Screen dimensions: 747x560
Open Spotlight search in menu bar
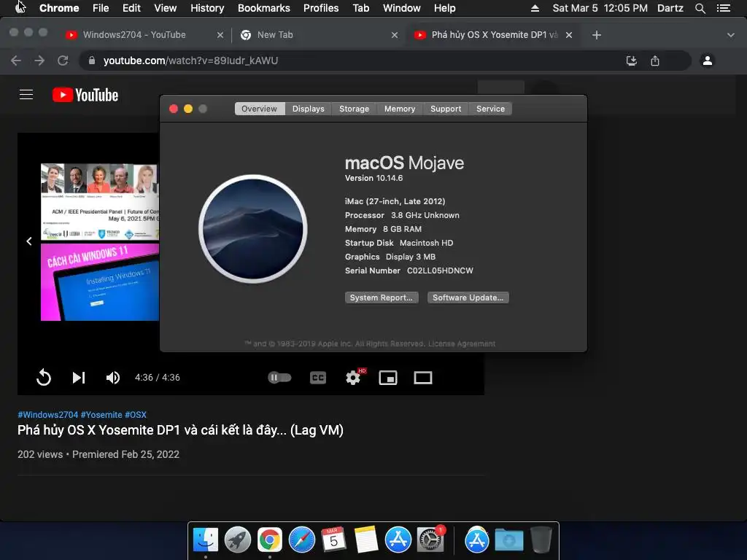pos(700,8)
